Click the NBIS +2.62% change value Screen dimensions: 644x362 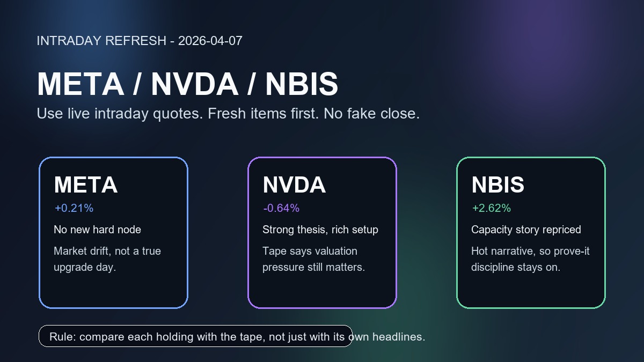[x=492, y=208]
